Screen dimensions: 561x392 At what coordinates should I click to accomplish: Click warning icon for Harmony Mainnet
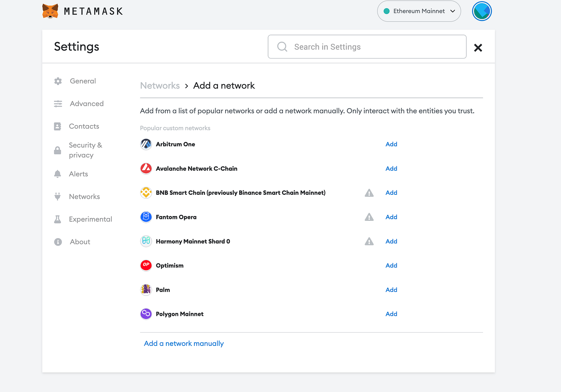pos(369,241)
